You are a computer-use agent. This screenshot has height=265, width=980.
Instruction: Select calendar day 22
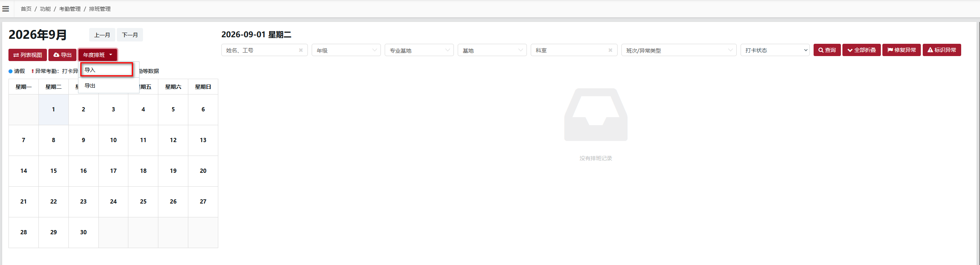click(x=53, y=202)
